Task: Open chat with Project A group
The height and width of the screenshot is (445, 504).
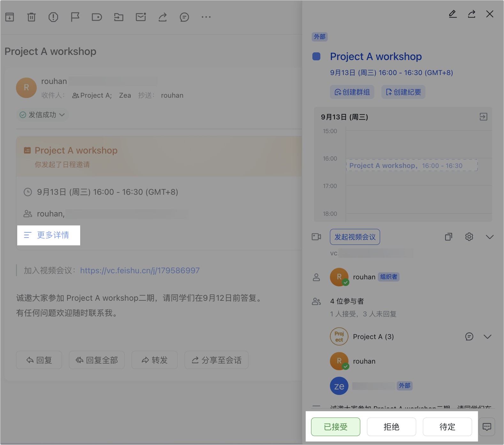Action: (x=469, y=336)
